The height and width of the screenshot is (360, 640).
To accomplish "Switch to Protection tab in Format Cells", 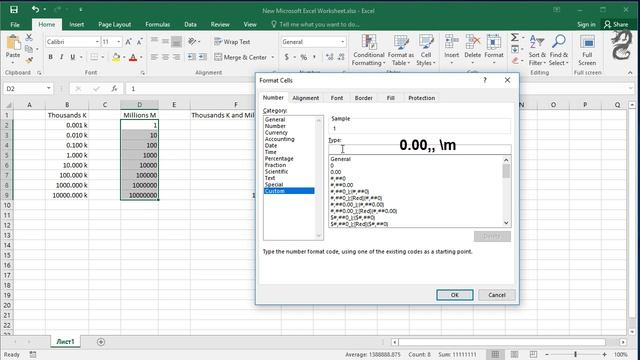I will tap(422, 98).
